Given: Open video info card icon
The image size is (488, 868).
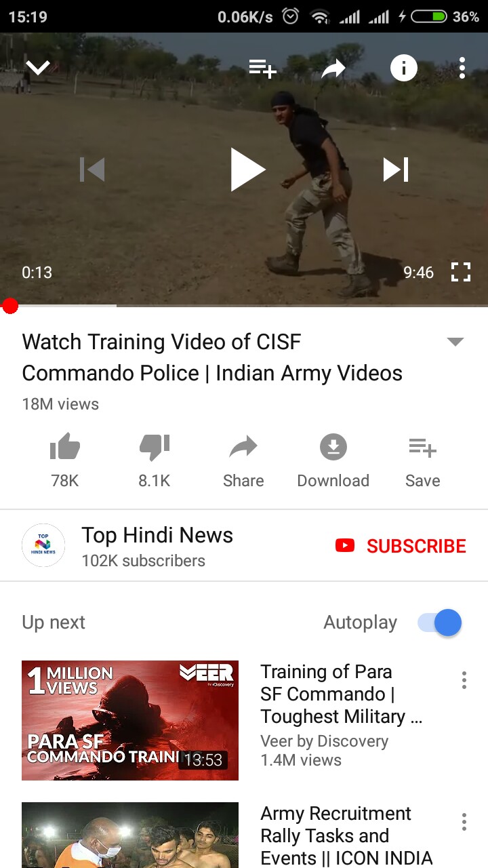Looking at the screenshot, I should [404, 68].
